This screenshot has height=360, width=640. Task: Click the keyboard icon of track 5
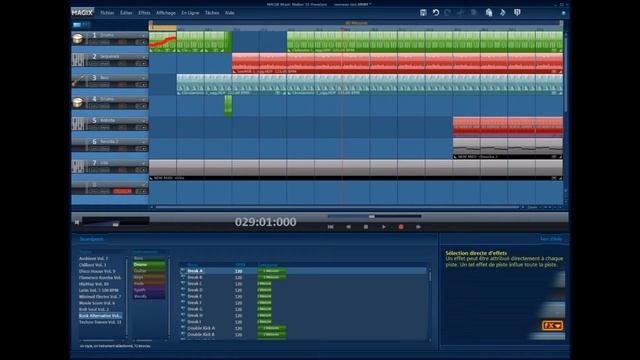point(78,124)
